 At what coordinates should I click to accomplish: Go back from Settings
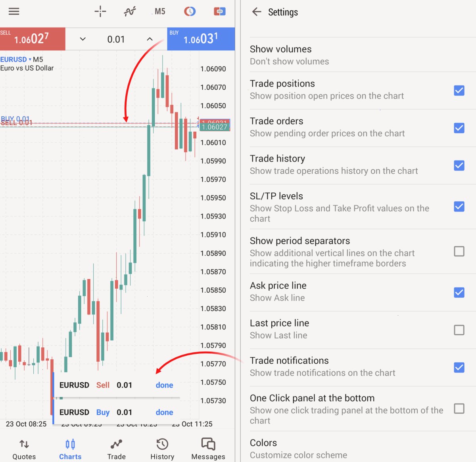tap(257, 12)
